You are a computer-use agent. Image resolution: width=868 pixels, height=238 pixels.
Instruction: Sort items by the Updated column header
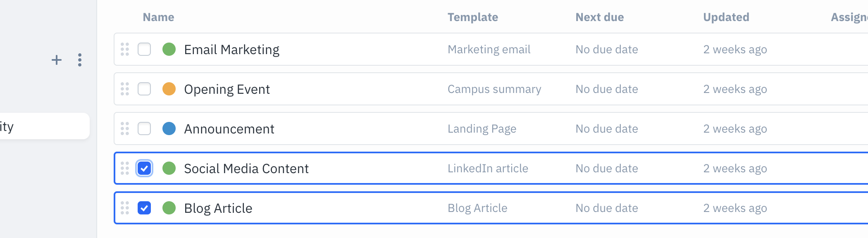[x=725, y=17]
